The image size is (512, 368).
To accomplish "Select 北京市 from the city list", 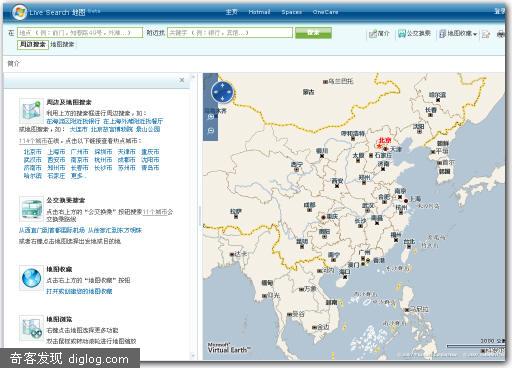I will coord(33,152).
